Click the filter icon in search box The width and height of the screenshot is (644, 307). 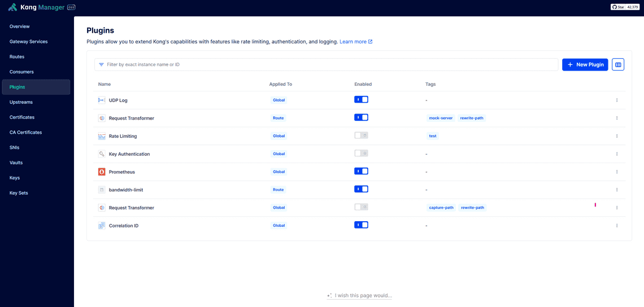coord(102,64)
